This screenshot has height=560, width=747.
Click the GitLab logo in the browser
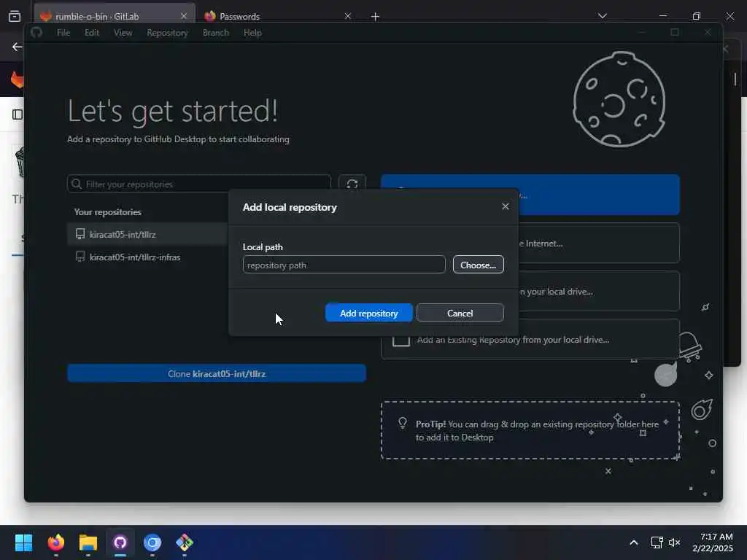pyautogui.click(x=18, y=79)
